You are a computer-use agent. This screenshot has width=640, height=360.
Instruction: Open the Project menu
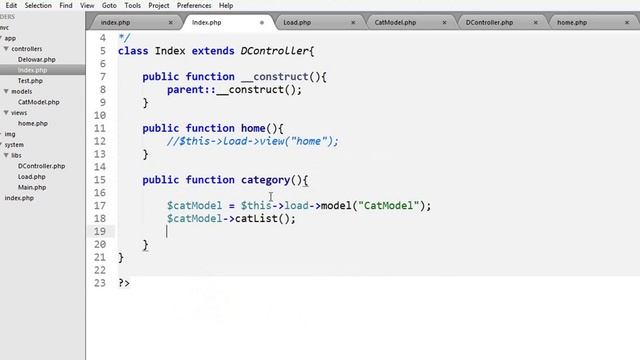click(159, 6)
